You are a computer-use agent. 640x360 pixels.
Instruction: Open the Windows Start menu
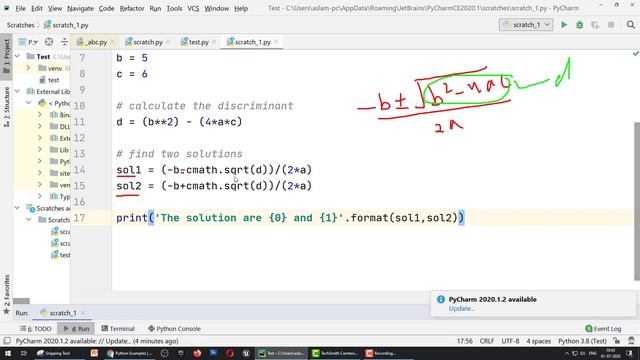(7, 353)
